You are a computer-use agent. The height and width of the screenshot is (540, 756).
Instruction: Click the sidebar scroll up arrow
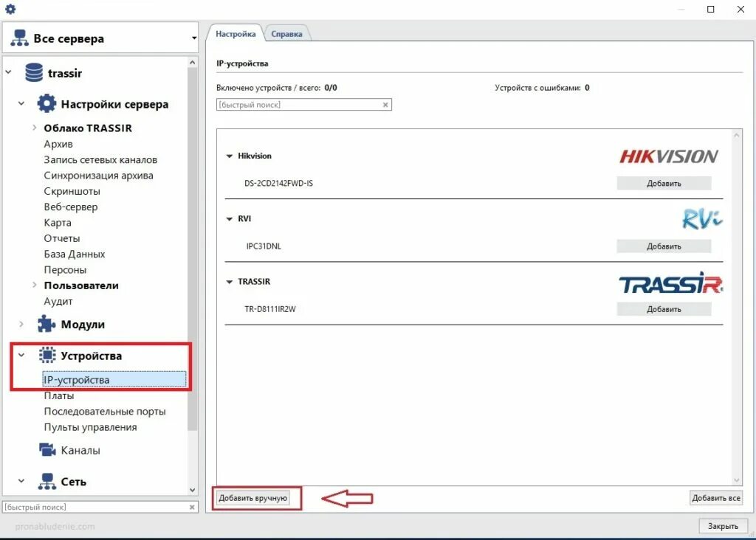[193, 63]
